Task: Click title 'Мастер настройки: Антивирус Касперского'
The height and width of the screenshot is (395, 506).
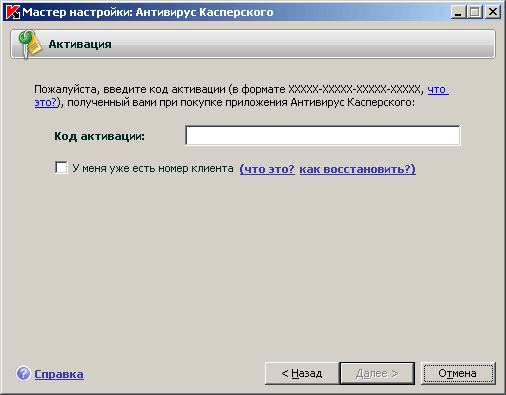Action: (148, 12)
